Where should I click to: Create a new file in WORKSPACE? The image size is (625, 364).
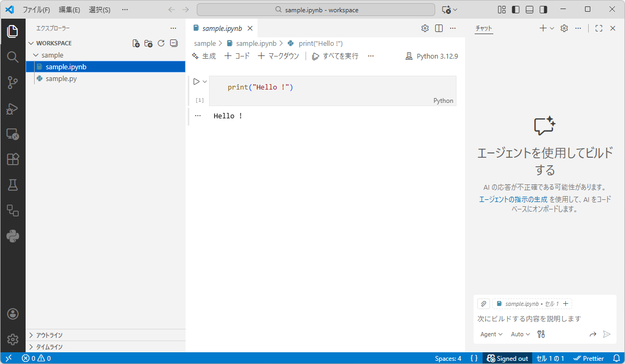tap(136, 43)
